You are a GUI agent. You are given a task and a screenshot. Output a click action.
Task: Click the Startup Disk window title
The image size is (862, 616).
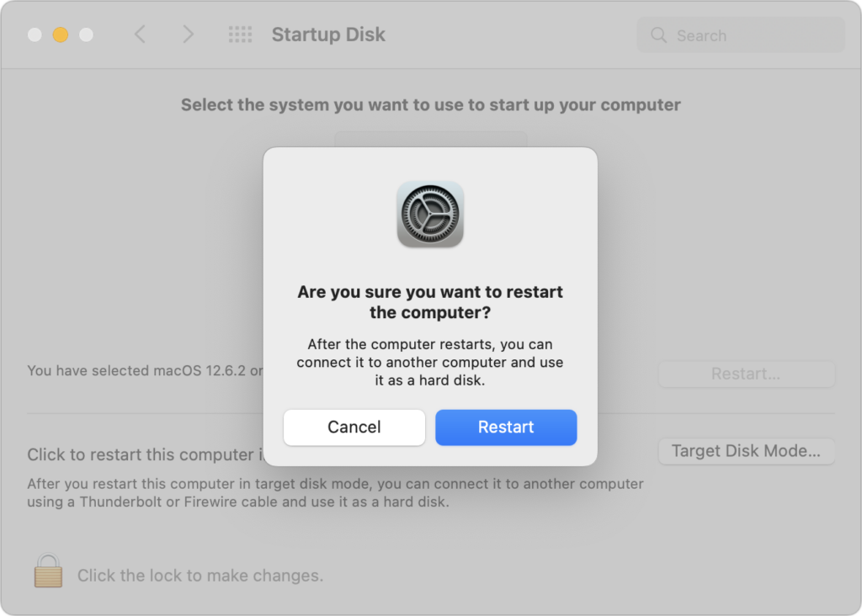[328, 35]
